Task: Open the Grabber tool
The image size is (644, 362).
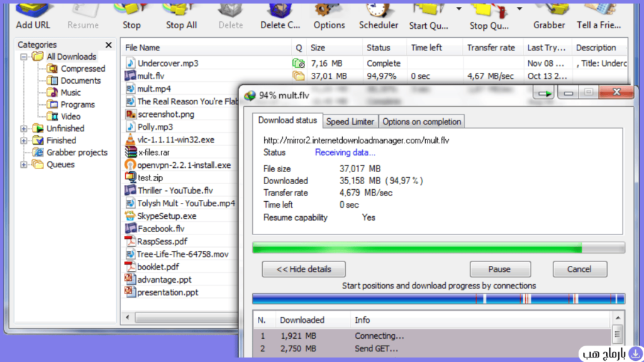Action: 549,16
